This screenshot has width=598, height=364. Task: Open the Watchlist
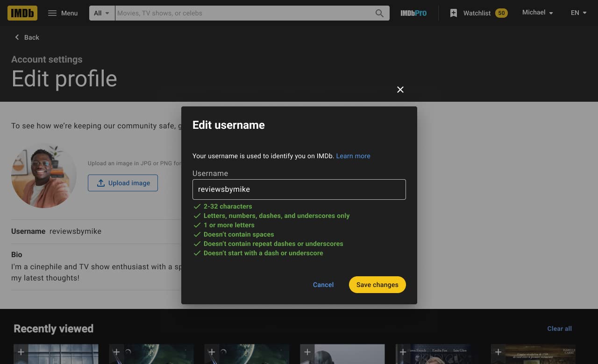(x=478, y=13)
